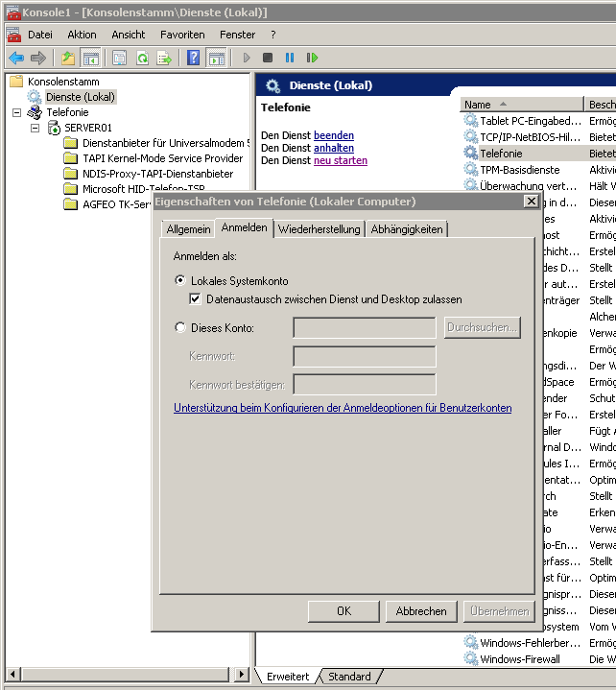
Task: Click the Refresh toolbar icon
Action: (x=142, y=58)
